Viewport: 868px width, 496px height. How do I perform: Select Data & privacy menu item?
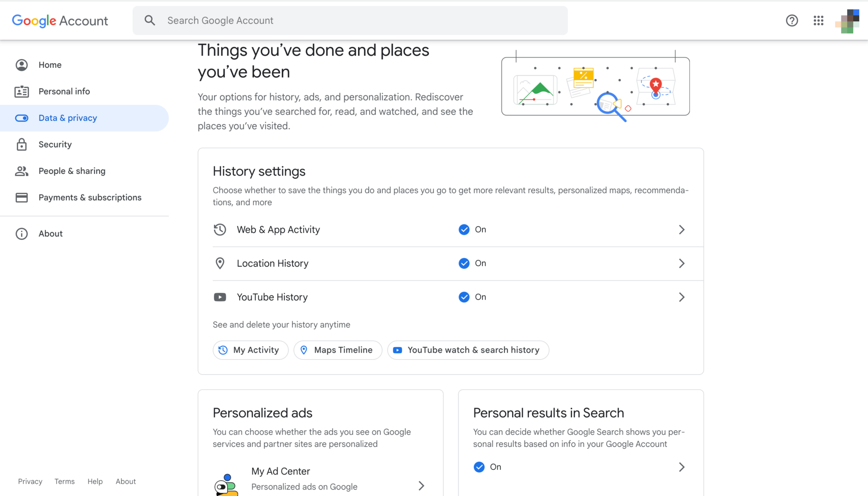[x=84, y=118]
